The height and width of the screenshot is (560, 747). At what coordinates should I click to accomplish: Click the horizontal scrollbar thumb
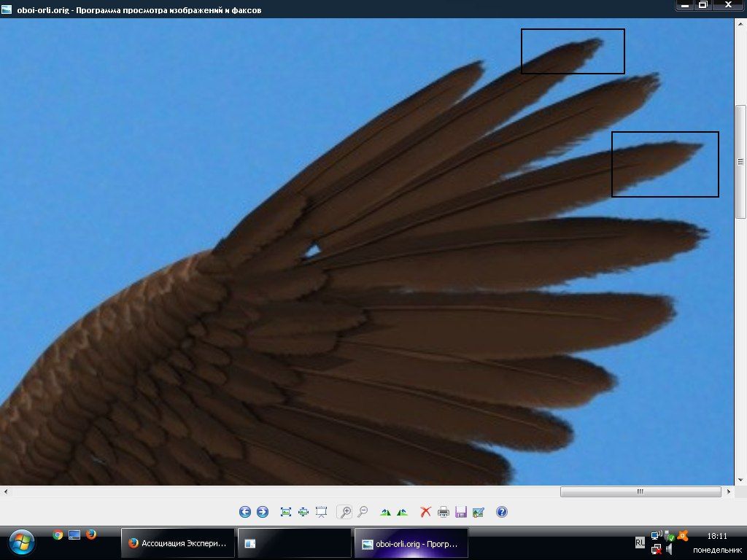coord(640,492)
